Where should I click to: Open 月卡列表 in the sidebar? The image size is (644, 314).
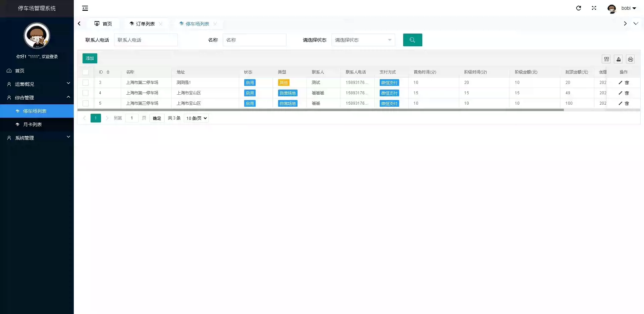point(33,124)
